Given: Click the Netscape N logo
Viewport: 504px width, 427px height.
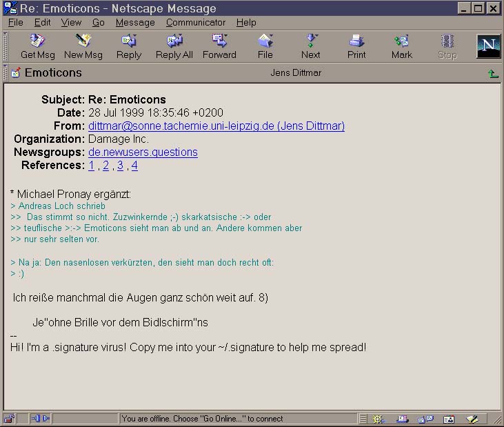Looking at the screenshot, I should (488, 46).
